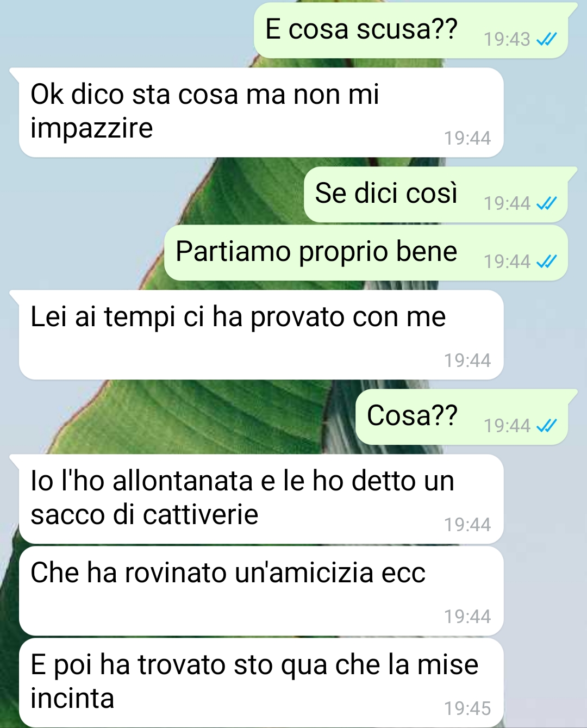Tap the 19:44 time on 'Lei ai tempi' bubble
This screenshot has width=587, height=728.
click(467, 361)
